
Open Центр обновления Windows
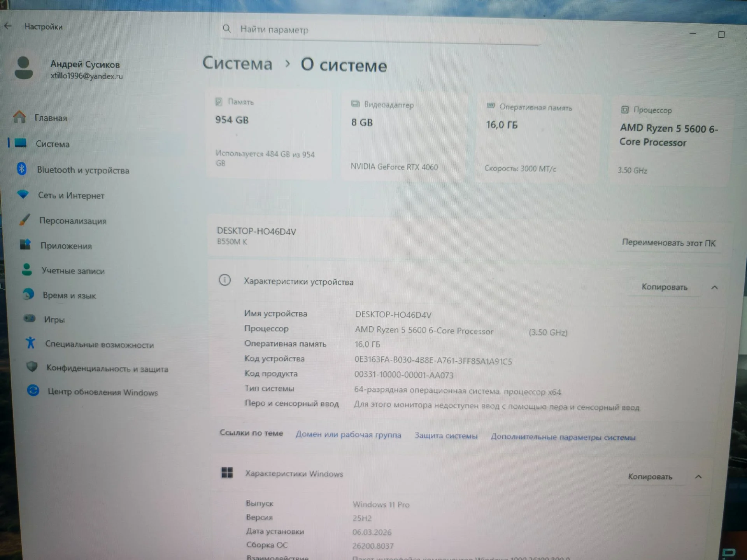pyautogui.click(x=103, y=392)
